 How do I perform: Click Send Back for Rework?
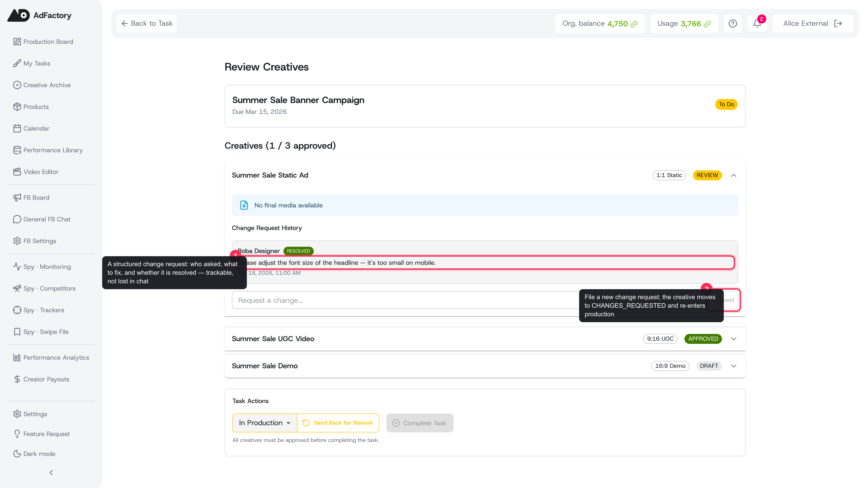click(x=338, y=423)
